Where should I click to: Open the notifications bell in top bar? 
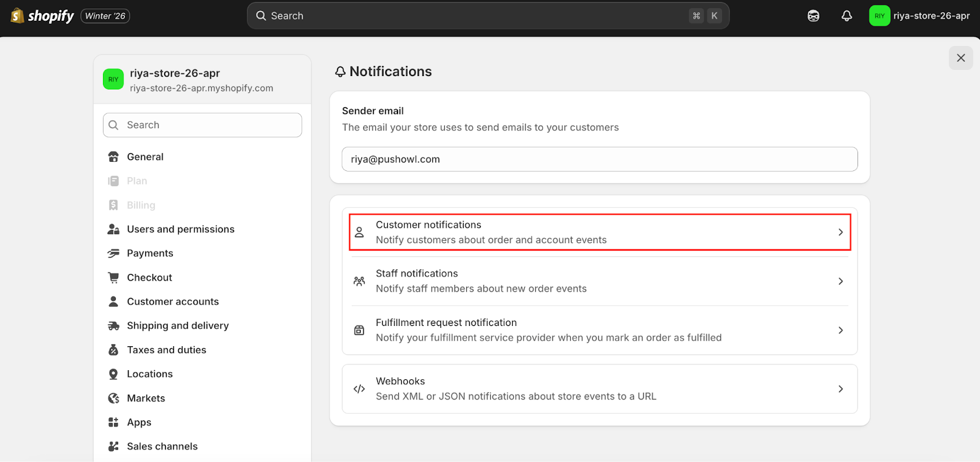click(846, 16)
